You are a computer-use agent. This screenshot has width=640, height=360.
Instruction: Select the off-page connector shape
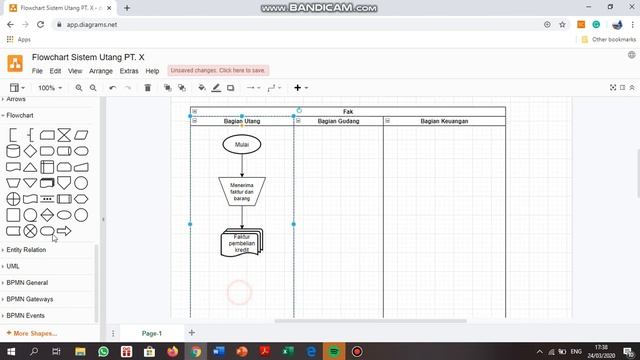64,183
